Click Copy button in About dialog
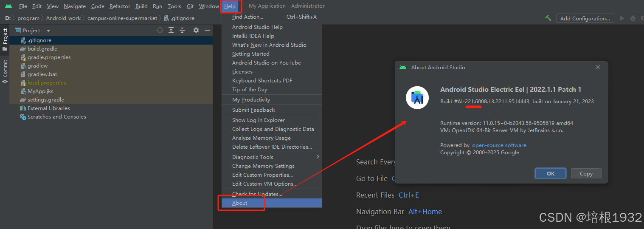Viewport: 644px width, 229px height. 586,173
